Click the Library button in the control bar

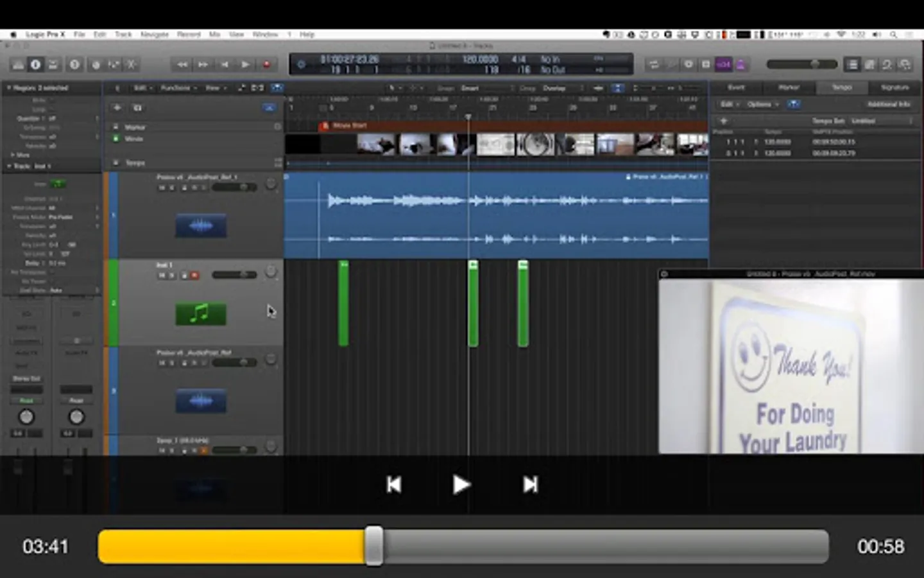click(18, 65)
